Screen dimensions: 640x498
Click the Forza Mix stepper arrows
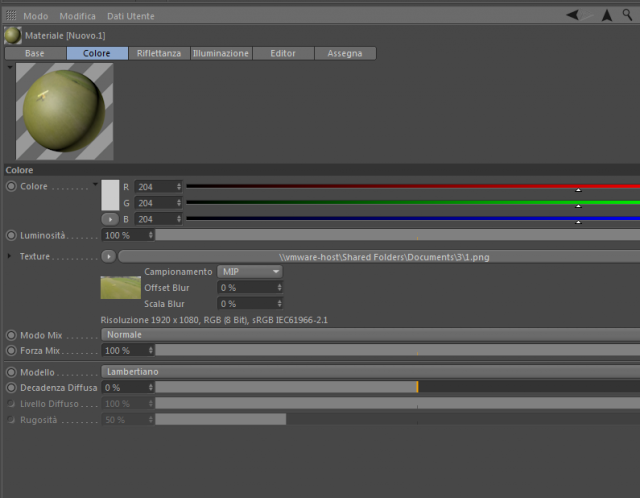tap(151, 350)
